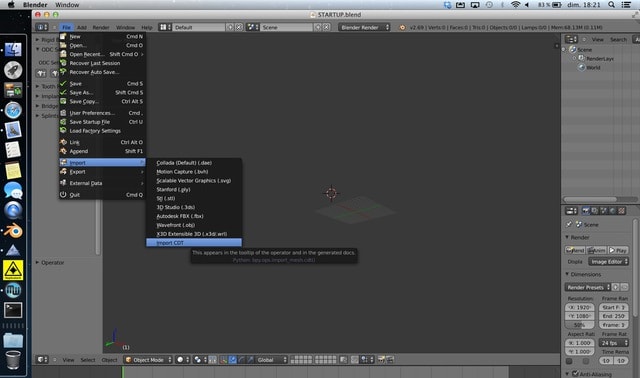Image resolution: width=640 pixels, height=378 pixels.
Task: Open Blender app in the Dock
Action: tap(13, 231)
